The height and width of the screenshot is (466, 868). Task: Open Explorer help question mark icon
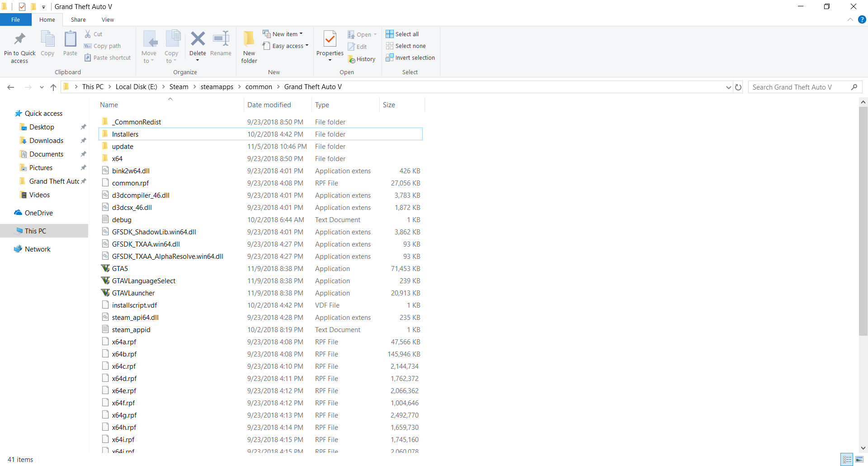(862, 19)
